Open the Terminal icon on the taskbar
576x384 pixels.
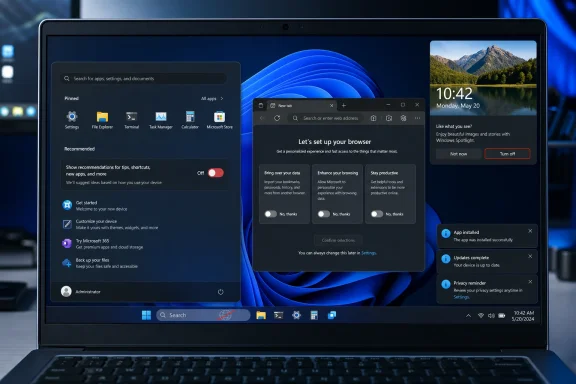278,315
